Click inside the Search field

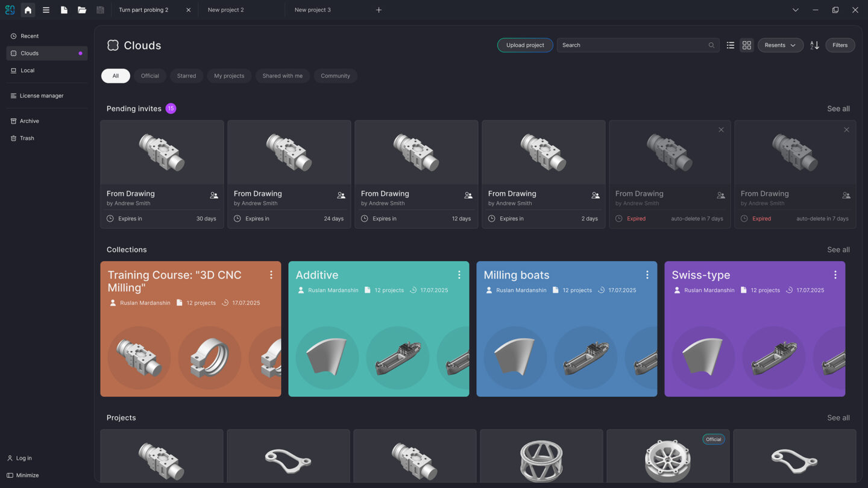[633, 45]
